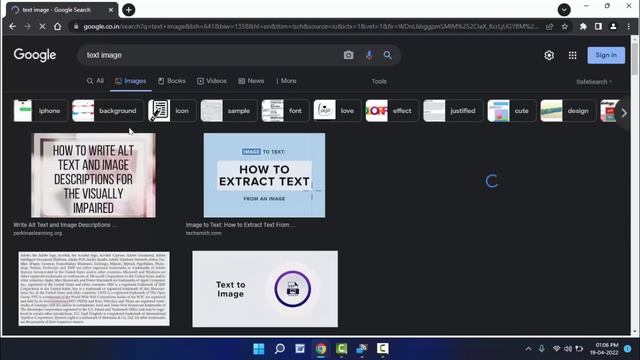
Task: Go to the browser home page
Action: (58, 27)
